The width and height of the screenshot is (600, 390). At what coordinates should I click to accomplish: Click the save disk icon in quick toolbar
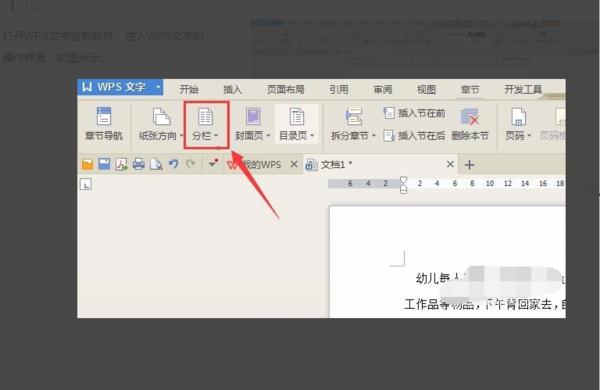tap(104, 164)
